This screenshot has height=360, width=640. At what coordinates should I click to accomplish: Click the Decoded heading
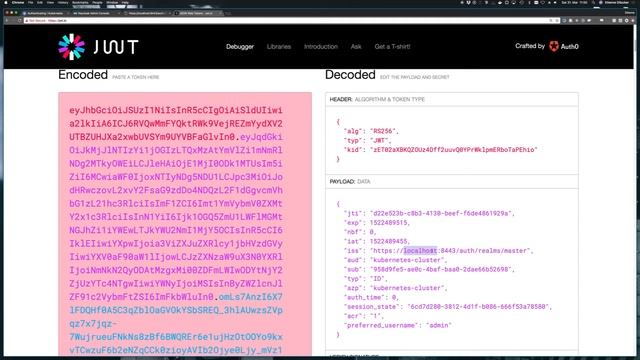tap(350, 75)
